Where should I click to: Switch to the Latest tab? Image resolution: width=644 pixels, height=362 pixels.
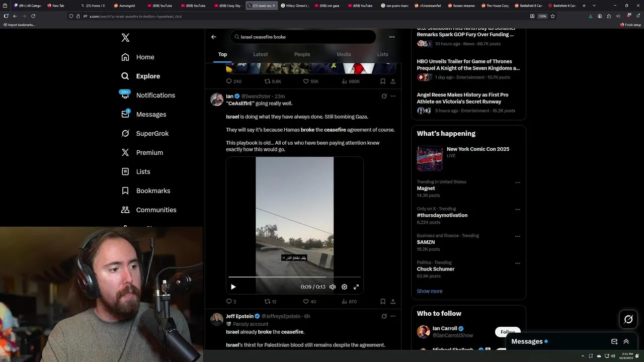[x=260, y=54]
